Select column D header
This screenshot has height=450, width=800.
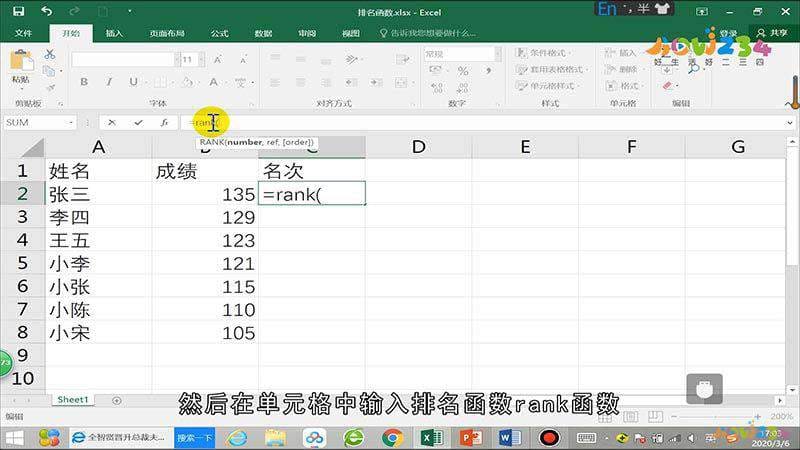tap(418, 147)
